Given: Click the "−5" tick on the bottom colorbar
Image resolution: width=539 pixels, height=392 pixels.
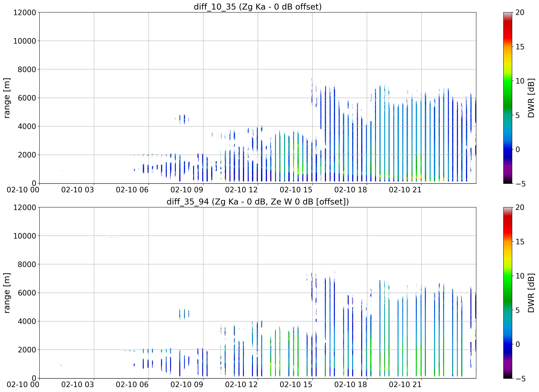Looking at the screenshot, I should point(520,379).
